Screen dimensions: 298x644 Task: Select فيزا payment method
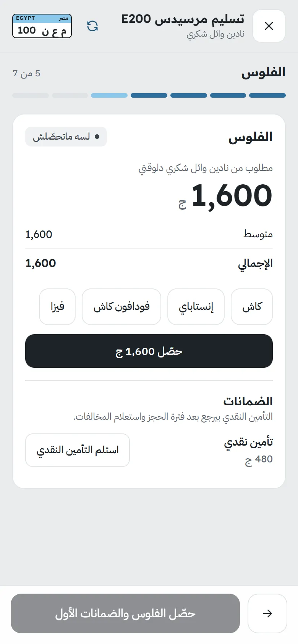tap(57, 307)
